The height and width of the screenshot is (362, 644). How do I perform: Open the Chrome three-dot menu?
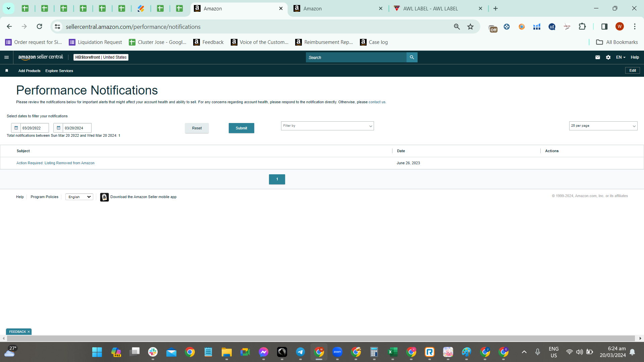pos(635,27)
